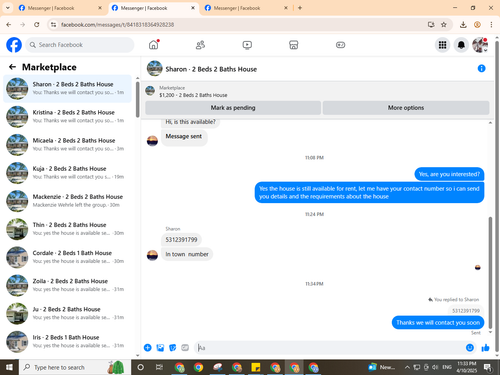
Task: Open Chrome downloads icon
Action: point(463,25)
